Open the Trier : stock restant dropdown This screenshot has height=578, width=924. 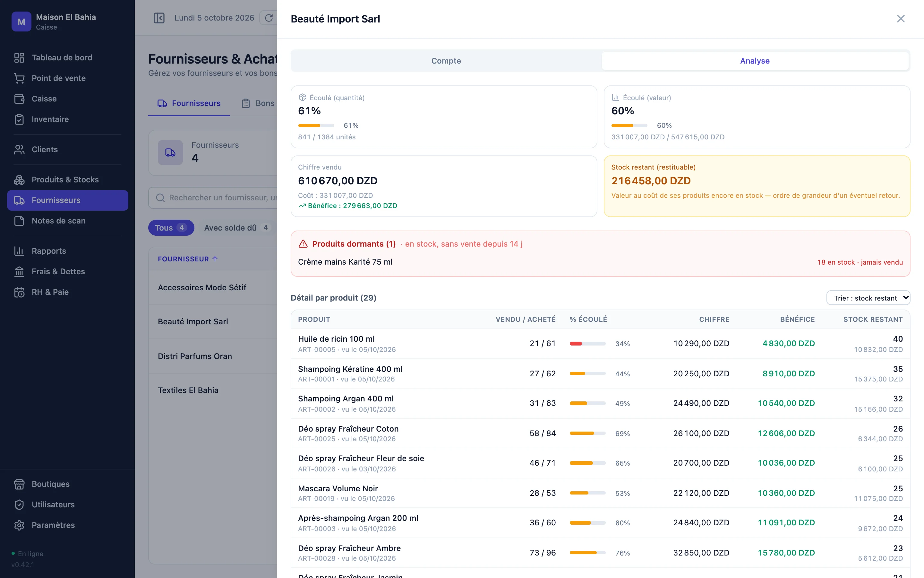point(868,298)
